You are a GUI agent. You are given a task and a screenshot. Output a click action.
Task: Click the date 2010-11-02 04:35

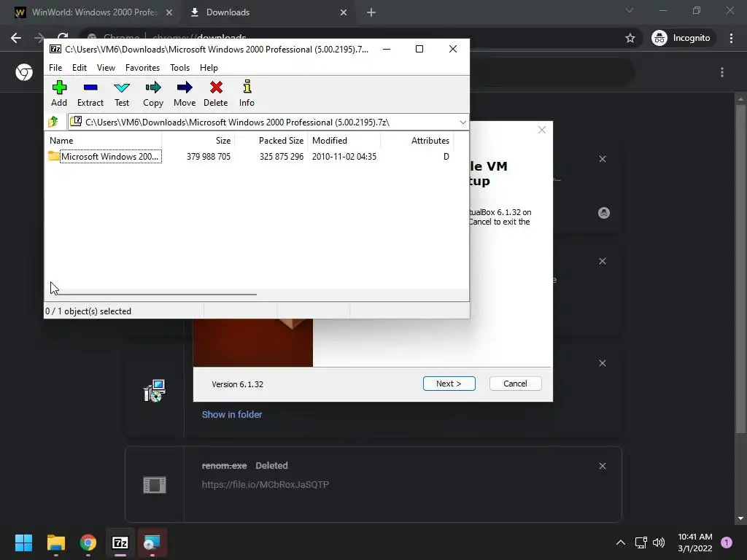pyautogui.click(x=344, y=157)
